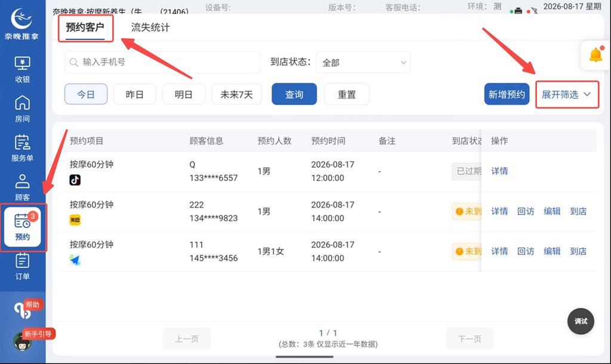
Task: Click the printer status icon in top bar
Action: pyautogui.click(x=518, y=11)
